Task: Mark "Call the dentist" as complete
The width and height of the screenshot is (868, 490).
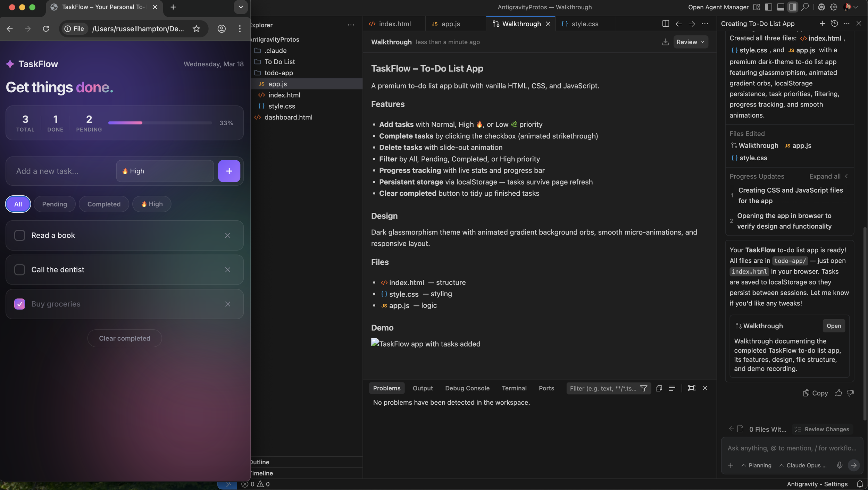Action: [x=20, y=270]
